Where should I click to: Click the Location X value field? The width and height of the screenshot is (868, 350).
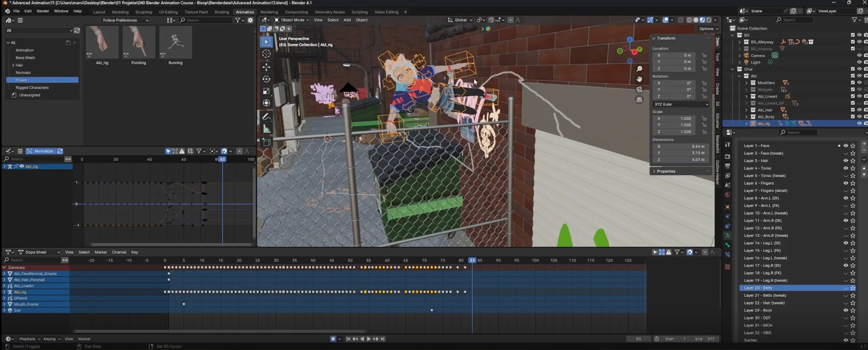coord(675,55)
